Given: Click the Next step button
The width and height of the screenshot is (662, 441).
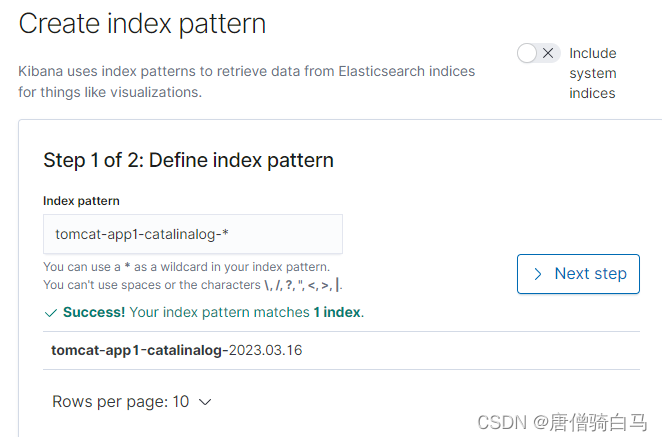Looking at the screenshot, I should pyautogui.click(x=578, y=274).
